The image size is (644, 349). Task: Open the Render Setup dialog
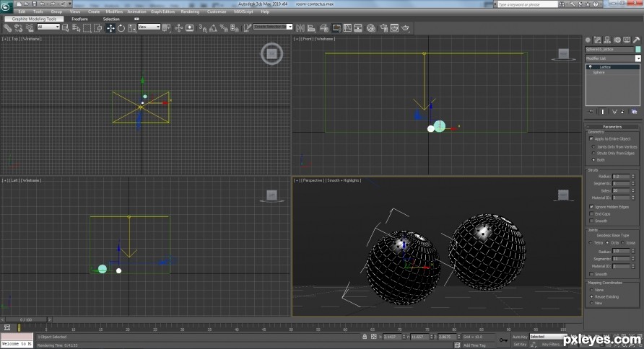pyautogui.click(x=383, y=28)
